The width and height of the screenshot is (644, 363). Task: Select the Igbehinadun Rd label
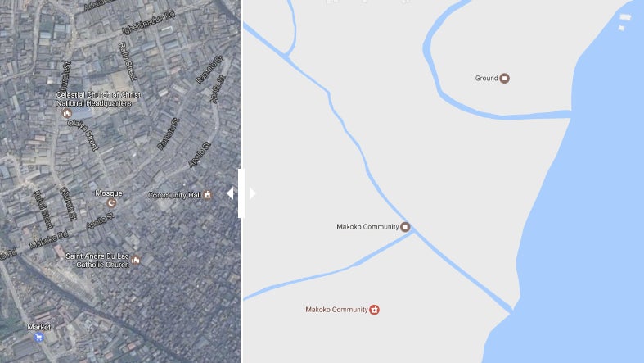click(x=149, y=23)
